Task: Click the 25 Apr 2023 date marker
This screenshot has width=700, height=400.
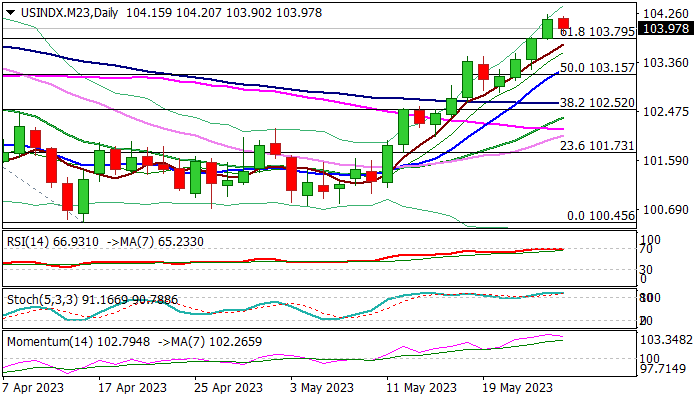Action: [x=229, y=388]
